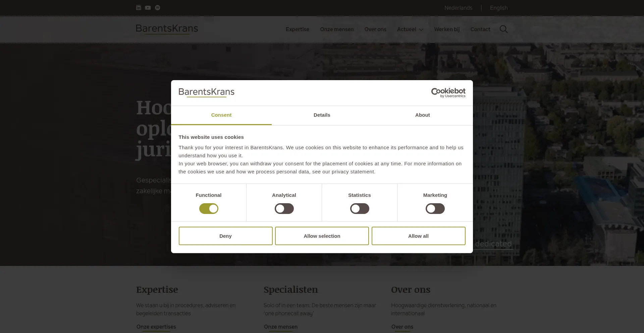Click the Cookiebot by Usercentrics logo

[448, 93]
